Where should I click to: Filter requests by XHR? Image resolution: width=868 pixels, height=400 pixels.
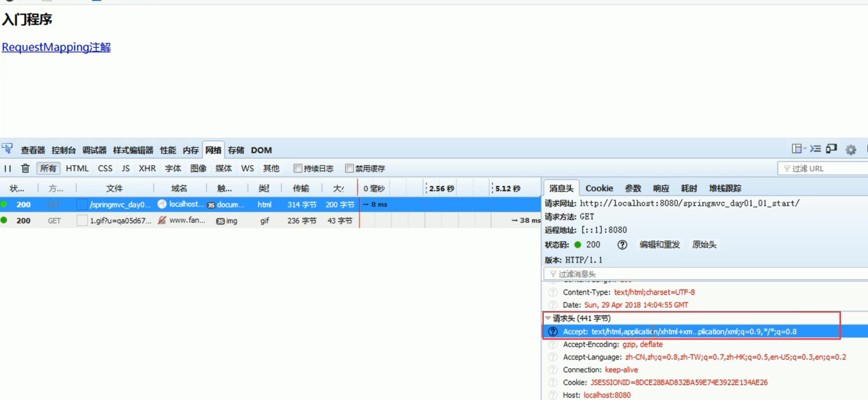[147, 168]
